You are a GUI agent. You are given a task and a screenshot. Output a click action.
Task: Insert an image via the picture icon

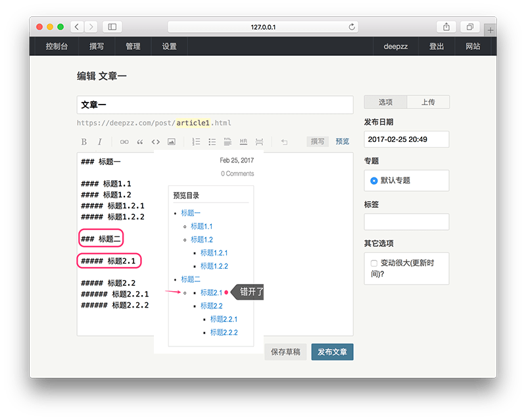coord(172,141)
